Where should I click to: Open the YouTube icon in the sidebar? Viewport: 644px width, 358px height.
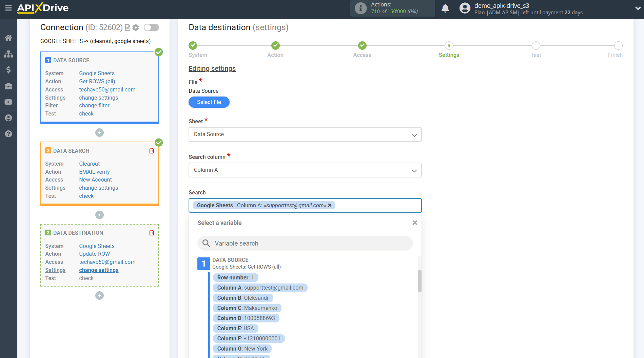pos(8,102)
